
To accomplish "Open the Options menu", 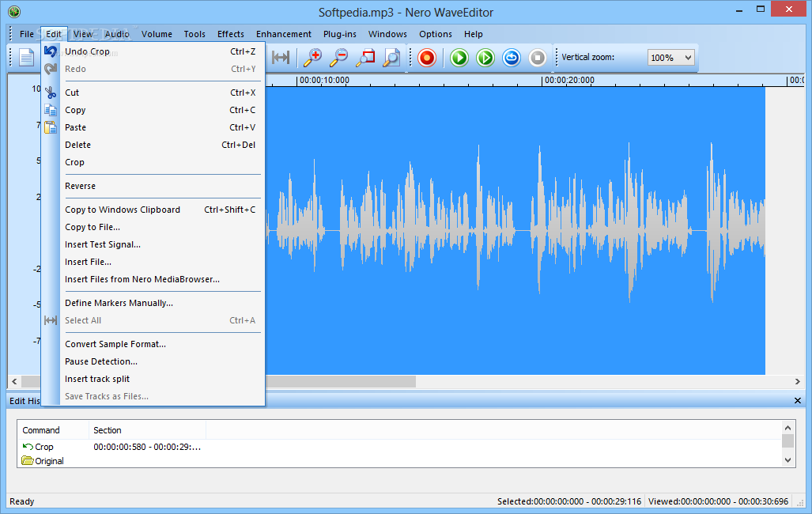I will click(436, 34).
